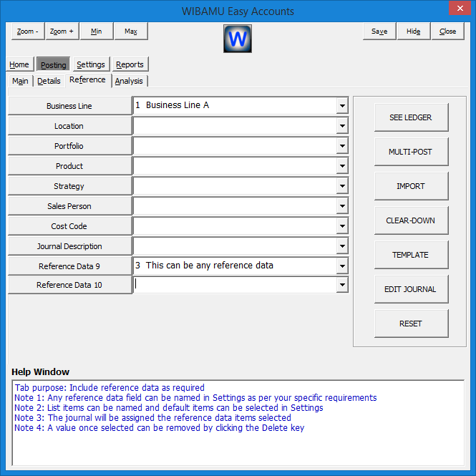This screenshot has width=476, height=476.
Task: Click the TEMPLATE button
Action: point(411,255)
